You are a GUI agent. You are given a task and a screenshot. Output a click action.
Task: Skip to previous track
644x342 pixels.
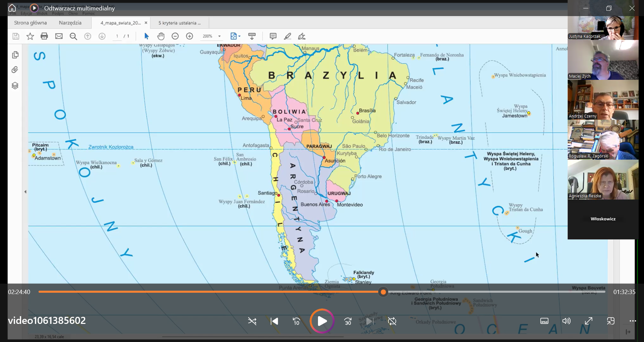[274, 321]
